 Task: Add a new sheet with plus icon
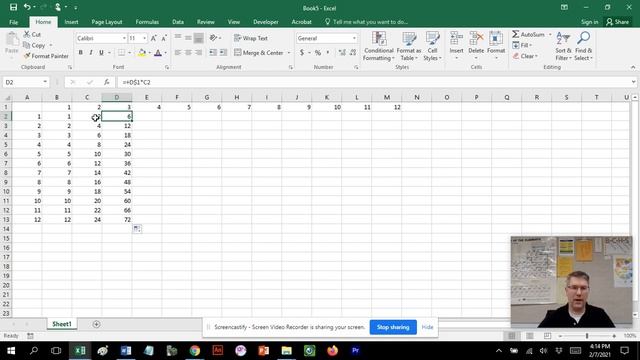coord(96,324)
